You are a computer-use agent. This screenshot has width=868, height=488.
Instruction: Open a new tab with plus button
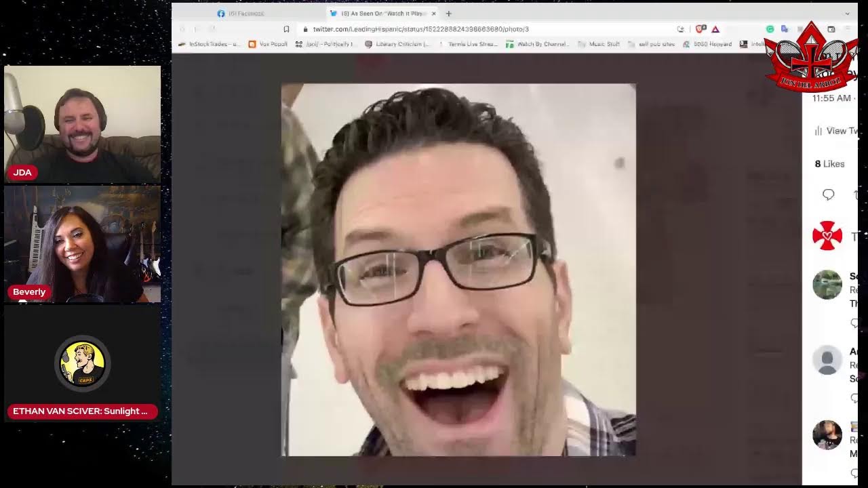(x=448, y=14)
